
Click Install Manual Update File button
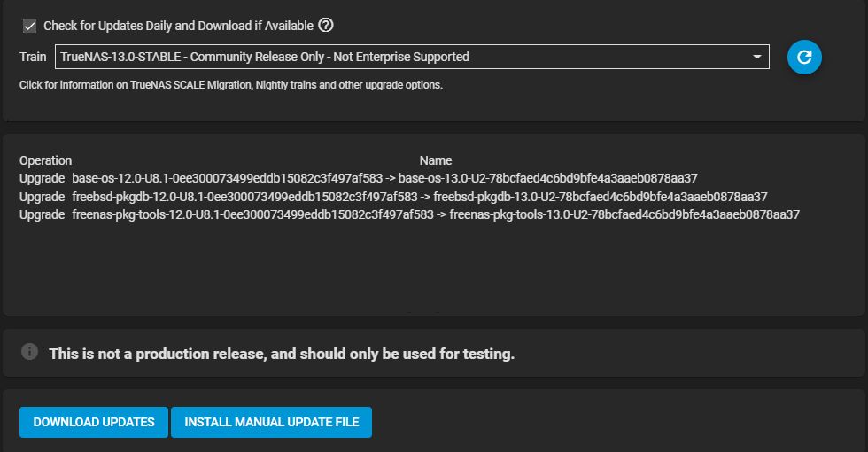point(271,422)
